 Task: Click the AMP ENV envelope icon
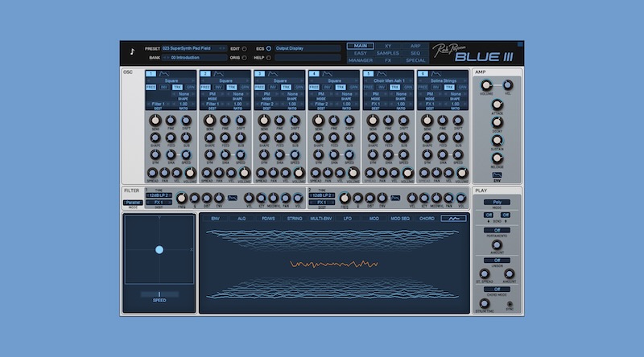click(x=497, y=174)
